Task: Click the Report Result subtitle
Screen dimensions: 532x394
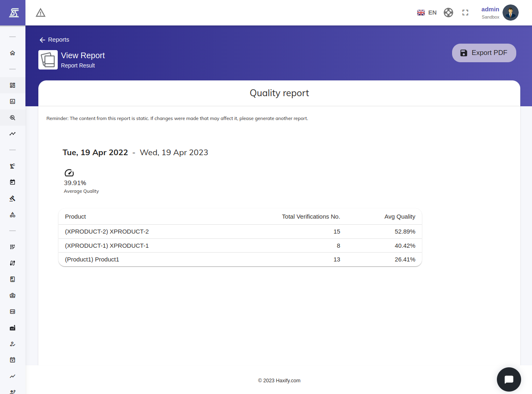Action: click(x=78, y=65)
